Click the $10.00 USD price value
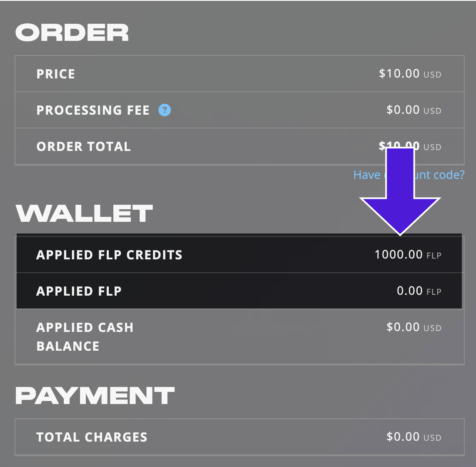476x467 pixels. coord(410,74)
